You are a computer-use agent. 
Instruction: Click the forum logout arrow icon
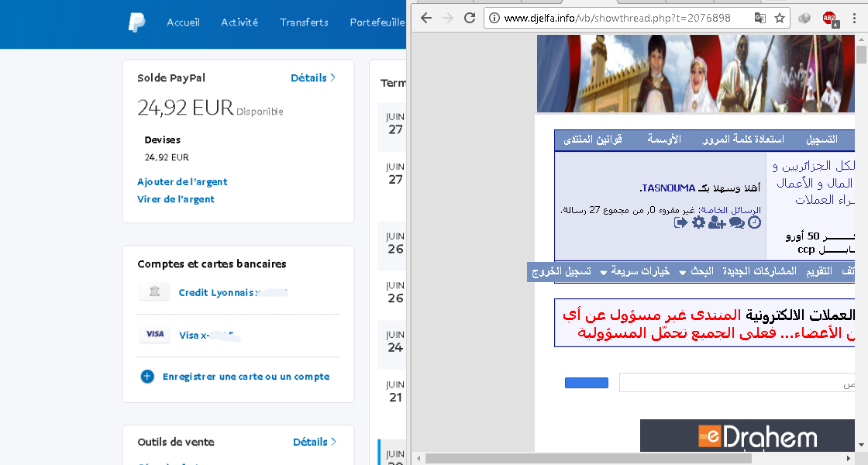(x=681, y=222)
